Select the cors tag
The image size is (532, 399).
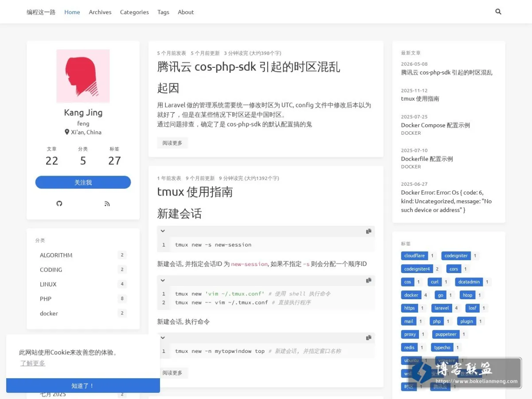[454, 269]
